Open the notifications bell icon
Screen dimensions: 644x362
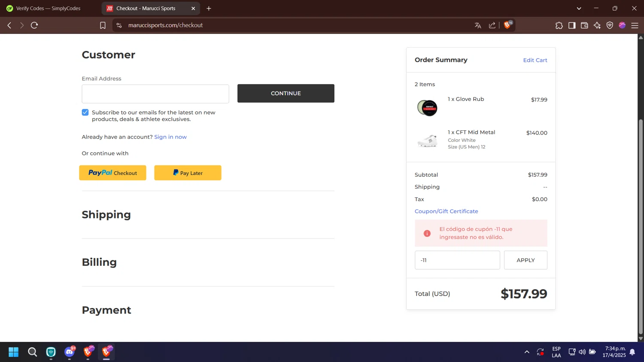tap(632, 352)
